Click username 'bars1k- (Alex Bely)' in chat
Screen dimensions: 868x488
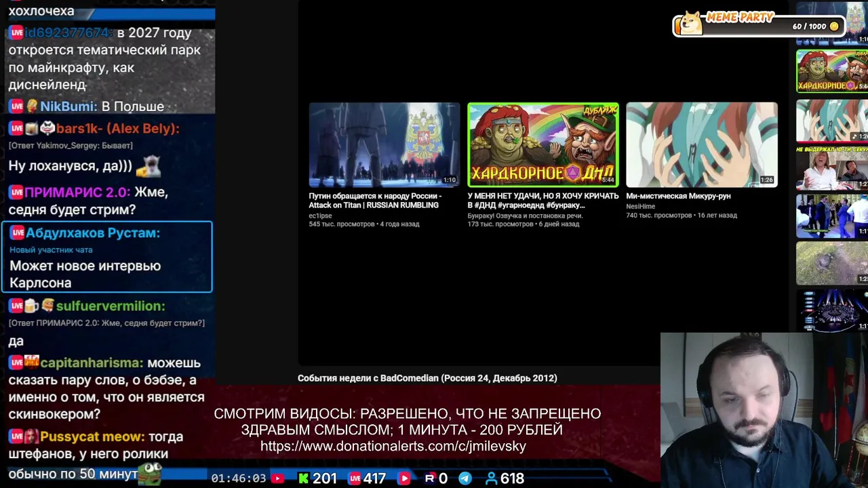point(117,129)
